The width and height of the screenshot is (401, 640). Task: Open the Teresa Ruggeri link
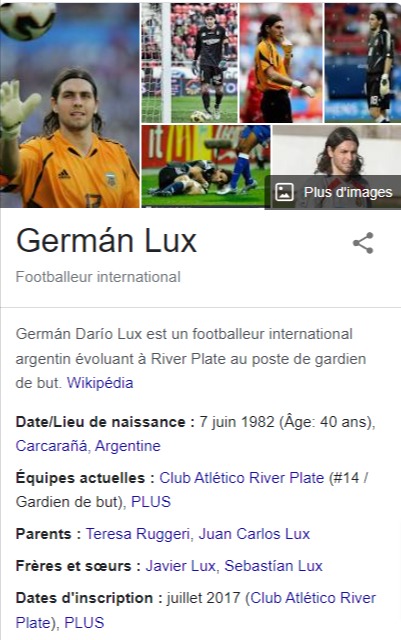(x=138, y=534)
